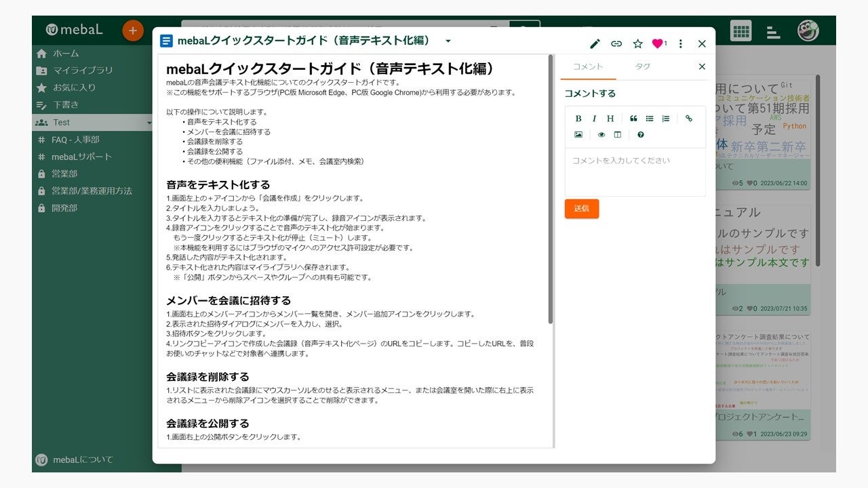This screenshot has height=488, width=868.
Task: Click the document type icon beside the title
Action: (x=166, y=41)
